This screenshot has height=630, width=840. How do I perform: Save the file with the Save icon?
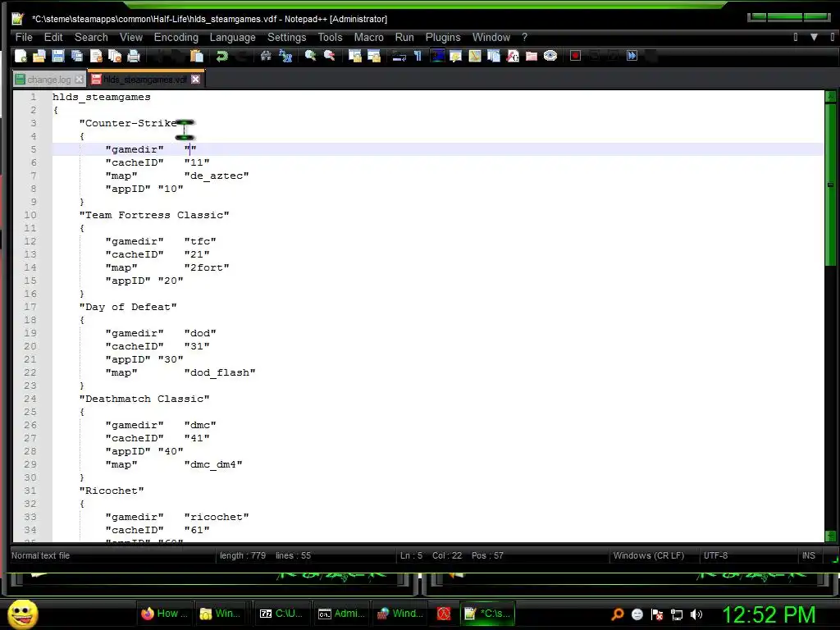pyautogui.click(x=58, y=56)
